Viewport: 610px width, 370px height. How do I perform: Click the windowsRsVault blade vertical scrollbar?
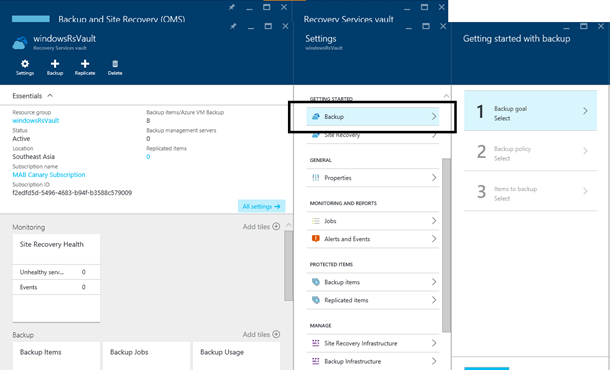288,265
